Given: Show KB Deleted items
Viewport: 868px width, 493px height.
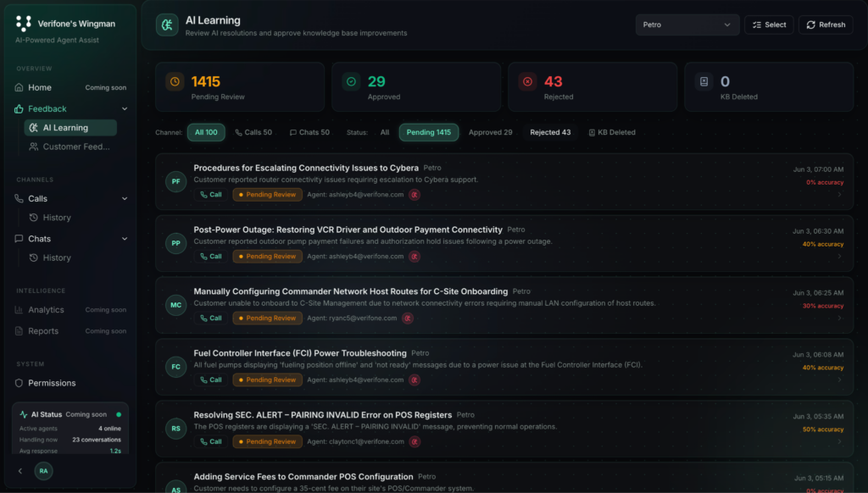Looking at the screenshot, I should pos(612,132).
